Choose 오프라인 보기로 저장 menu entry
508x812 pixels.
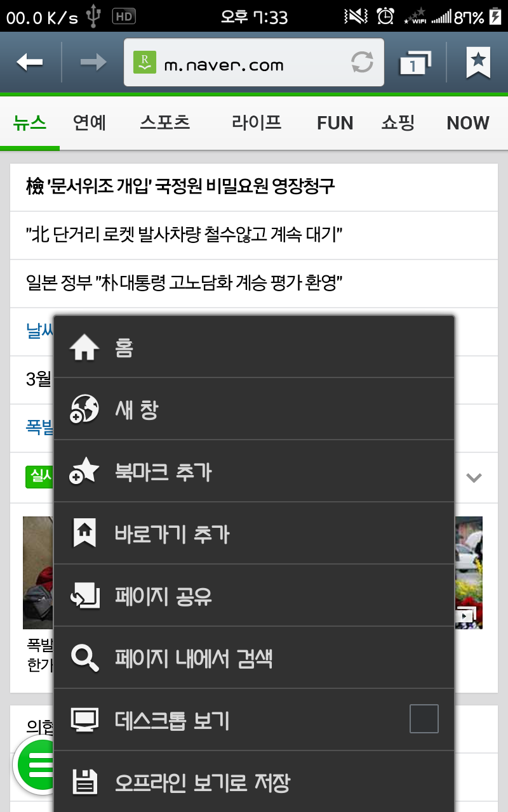[254, 782]
